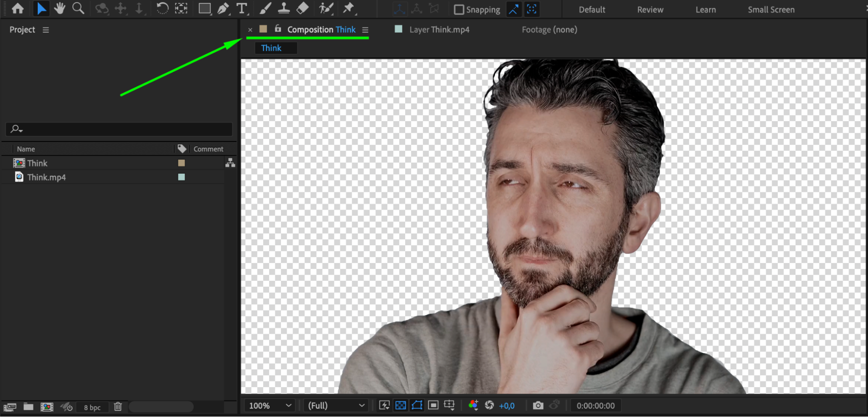Click the Think.mp4 label color swatch
This screenshot has width=868, height=417.
pos(182,177)
